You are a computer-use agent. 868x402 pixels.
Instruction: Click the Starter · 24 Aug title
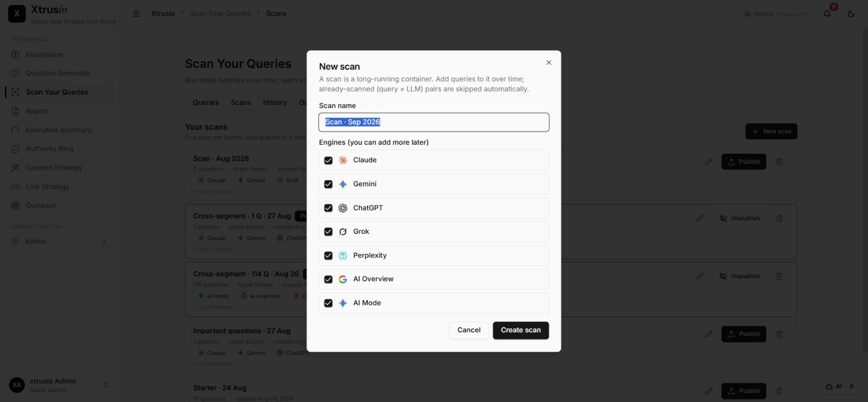point(220,388)
